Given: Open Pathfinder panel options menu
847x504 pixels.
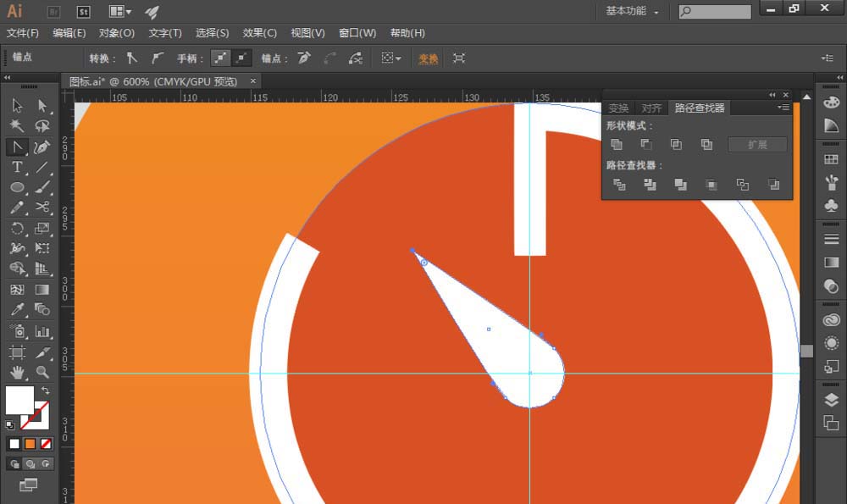Looking at the screenshot, I should [783, 108].
